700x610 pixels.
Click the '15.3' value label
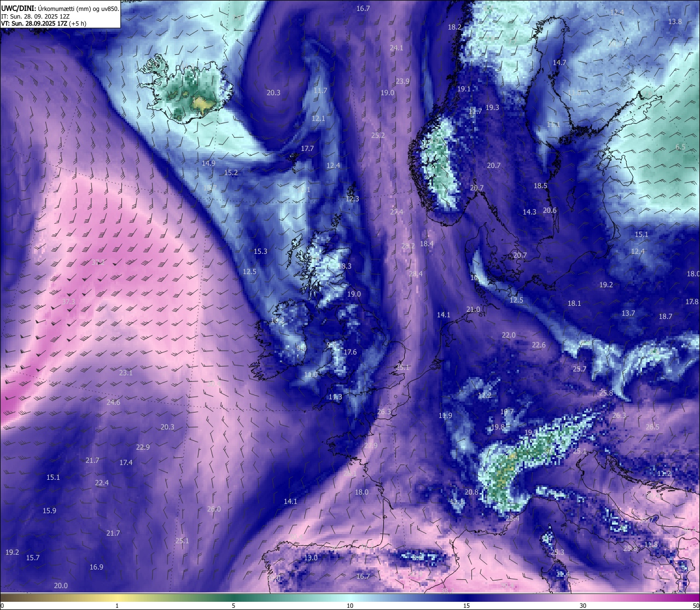(x=260, y=251)
